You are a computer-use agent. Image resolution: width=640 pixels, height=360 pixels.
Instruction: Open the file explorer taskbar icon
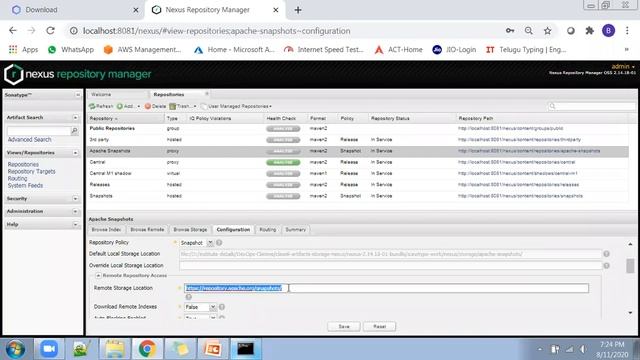click(115, 349)
